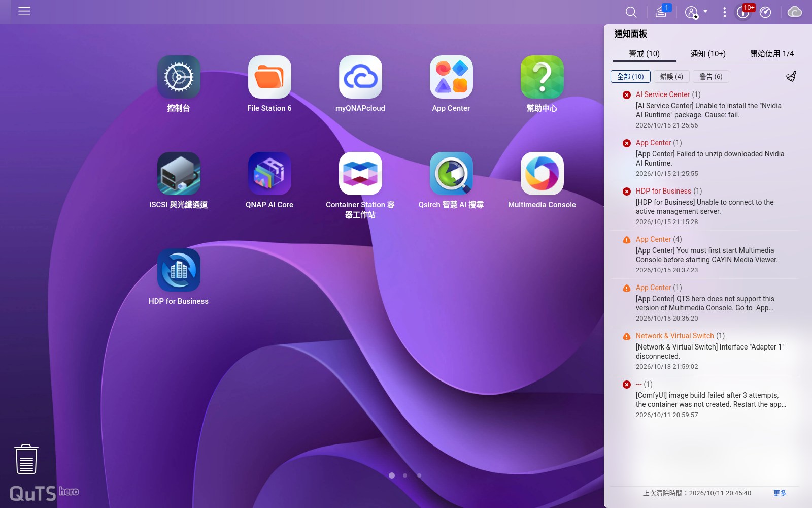Clear all notifications with broom icon
This screenshot has height=508, width=812.
tap(791, 76)
